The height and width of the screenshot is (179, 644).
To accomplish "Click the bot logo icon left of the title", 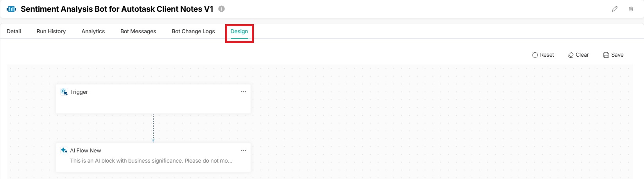I will point(11,9).
